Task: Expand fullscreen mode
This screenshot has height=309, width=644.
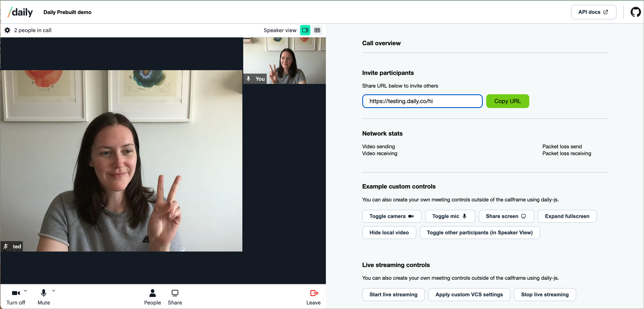Action: 567,216
